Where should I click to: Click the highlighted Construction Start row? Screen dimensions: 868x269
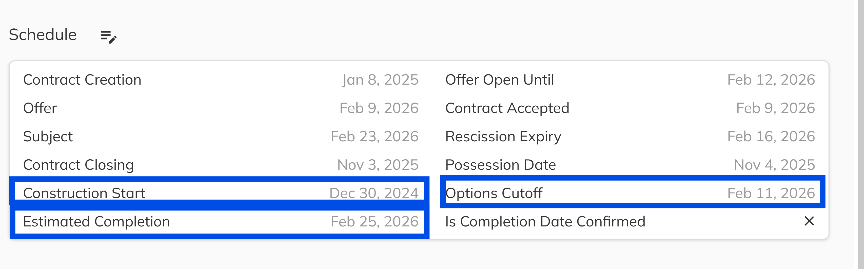coord(219,193)
